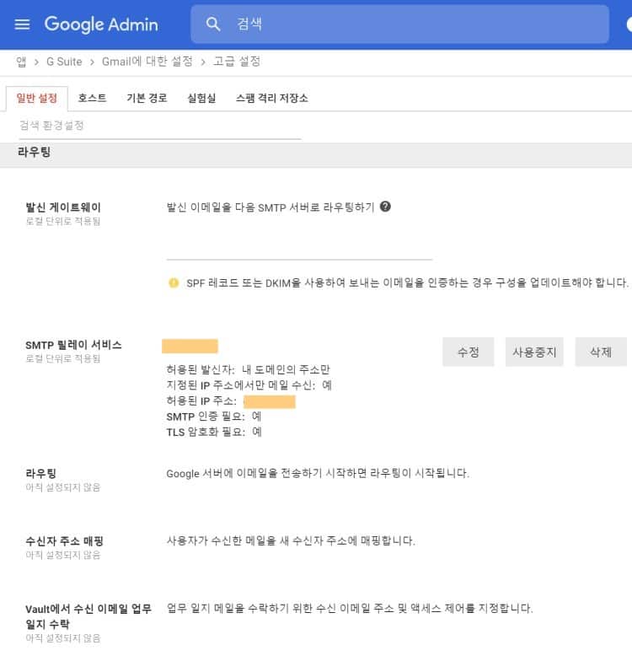Open the 실험실 tab
Viewport: 632px width, 672px height.
tap(201, 98)
